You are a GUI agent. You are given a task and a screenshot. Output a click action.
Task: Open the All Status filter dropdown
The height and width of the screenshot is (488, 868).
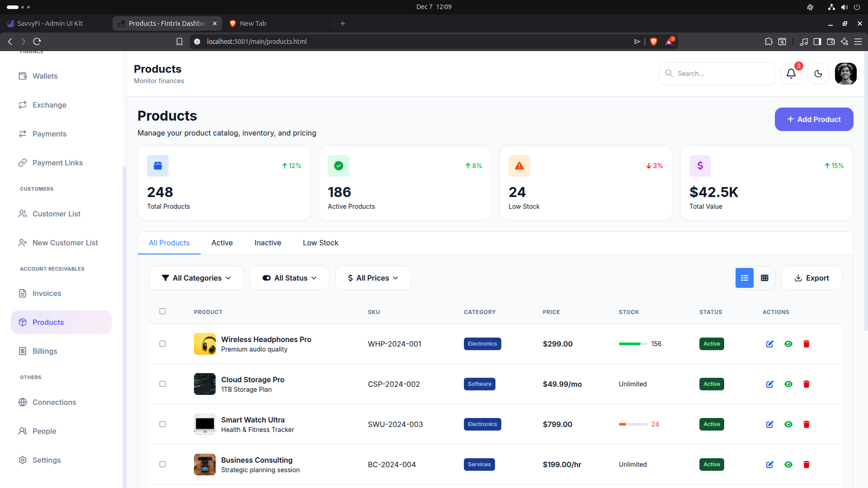[x=289, y=278]
